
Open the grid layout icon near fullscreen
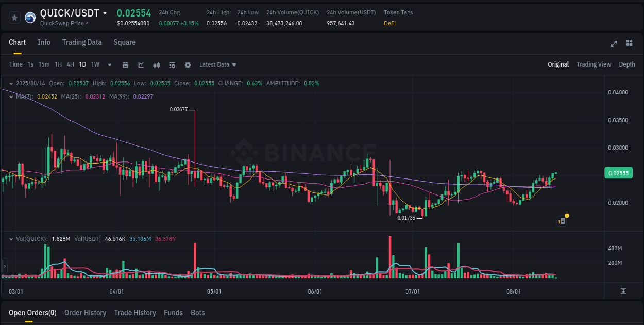tap(630, 44)
